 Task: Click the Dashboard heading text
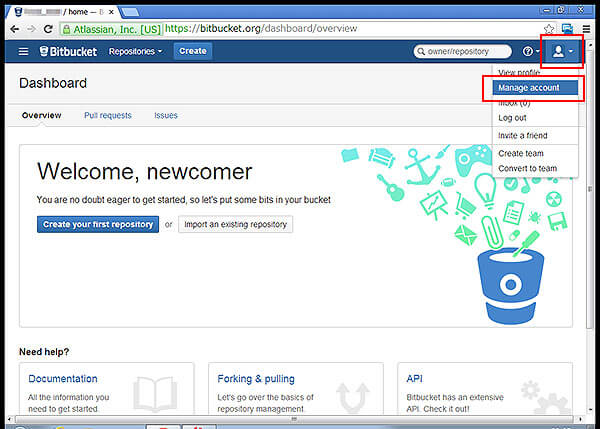[53, 83]
